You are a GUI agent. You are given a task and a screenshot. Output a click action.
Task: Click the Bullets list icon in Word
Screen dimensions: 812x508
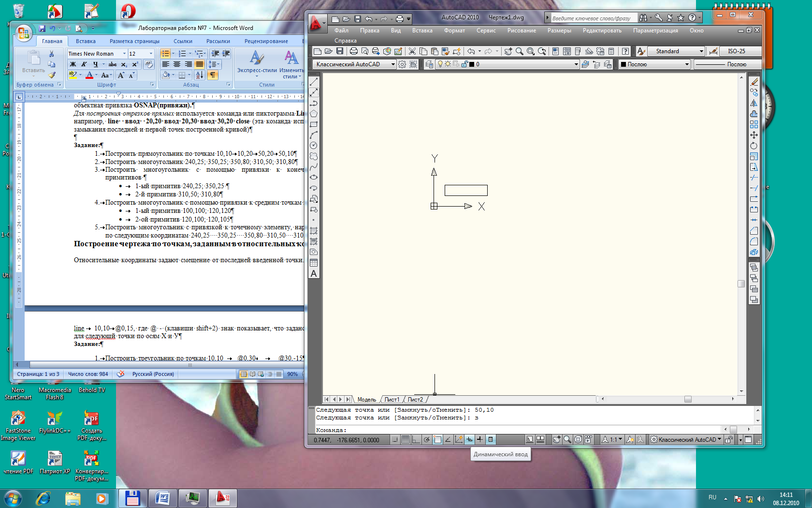click(166, 54)
